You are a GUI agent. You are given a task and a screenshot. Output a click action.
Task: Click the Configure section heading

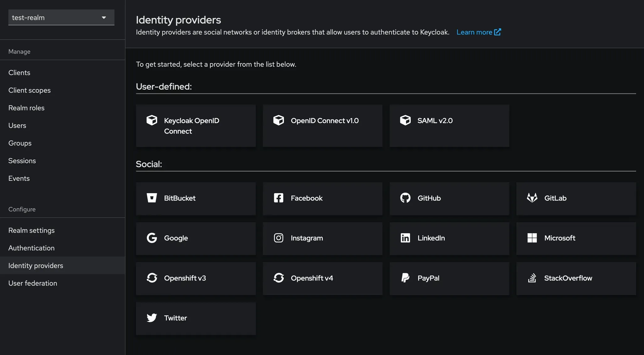coord(22,209)
